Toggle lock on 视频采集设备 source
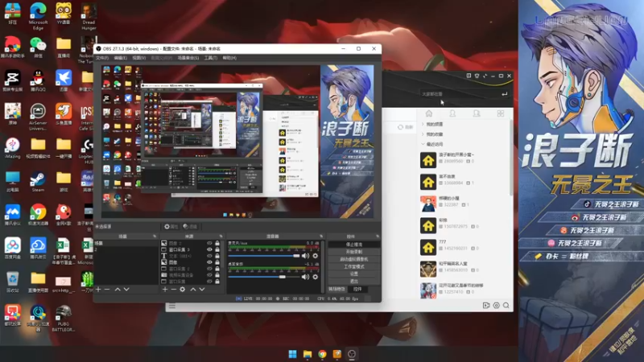 pyautogui.click(x=217, y=275)
